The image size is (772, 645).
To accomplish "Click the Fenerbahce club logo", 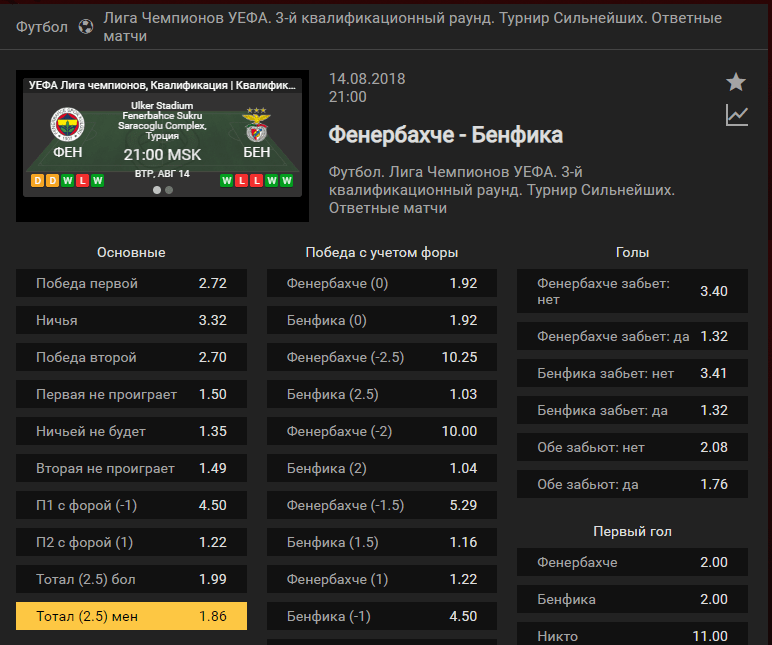I will (x=67, y=124).
